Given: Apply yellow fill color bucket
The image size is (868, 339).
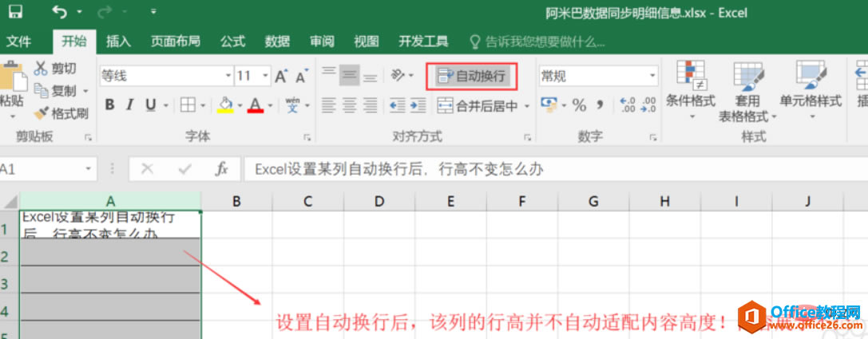Looking at the screenshot, I should pos(224,104).
